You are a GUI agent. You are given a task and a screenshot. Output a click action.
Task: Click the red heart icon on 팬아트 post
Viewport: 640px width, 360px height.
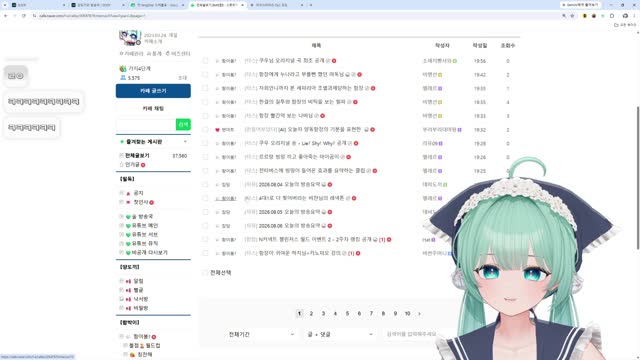click(x=217, y=130)
